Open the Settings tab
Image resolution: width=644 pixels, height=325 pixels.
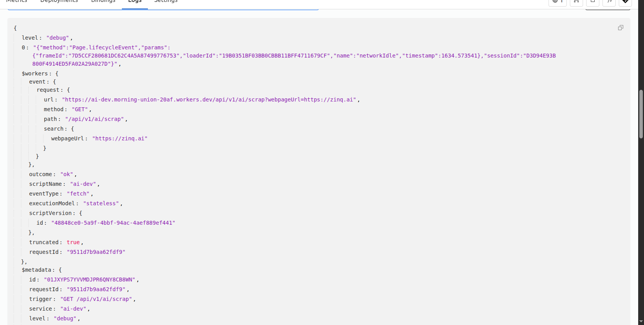166,2
